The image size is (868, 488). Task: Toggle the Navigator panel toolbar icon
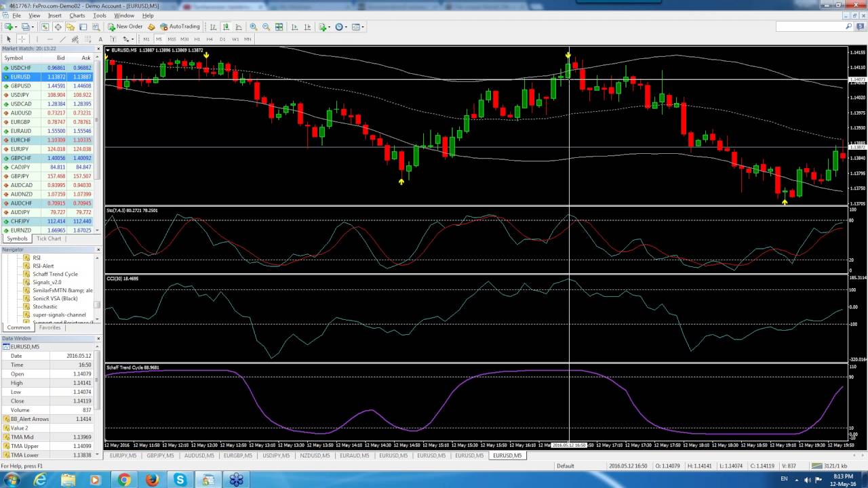pyautogui.click(x=70, y=27)
